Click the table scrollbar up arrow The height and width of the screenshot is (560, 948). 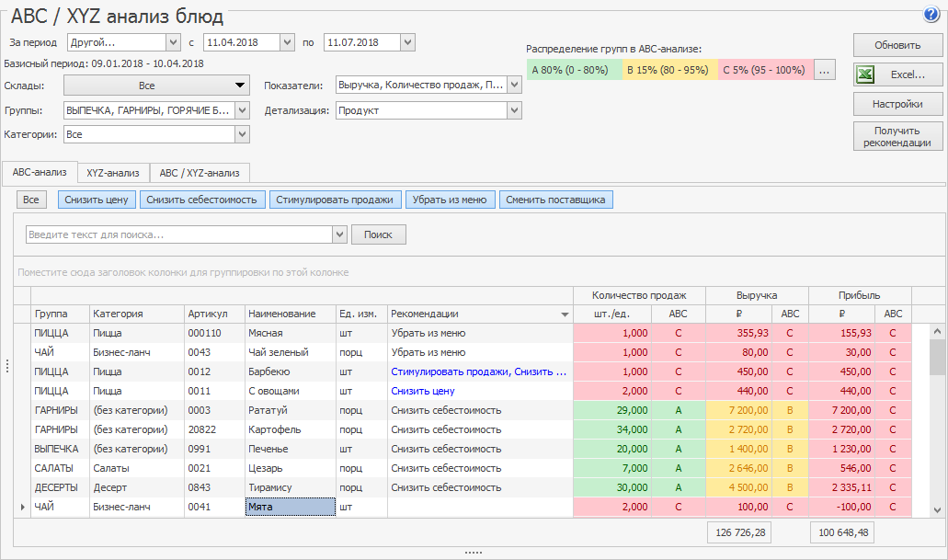point(936,331)
